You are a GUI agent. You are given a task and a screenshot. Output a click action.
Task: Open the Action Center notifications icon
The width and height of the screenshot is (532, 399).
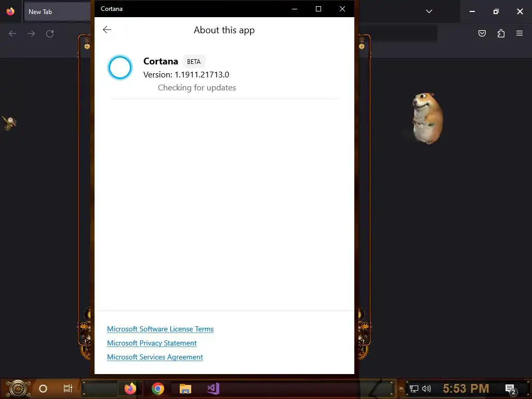(x=511, y=389)
